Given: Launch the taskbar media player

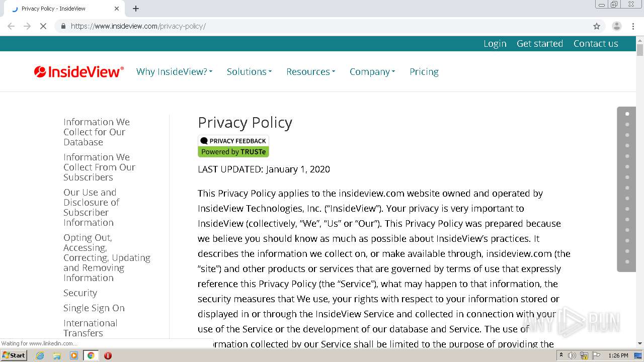Looking at the screenshot, I should 74,355.
